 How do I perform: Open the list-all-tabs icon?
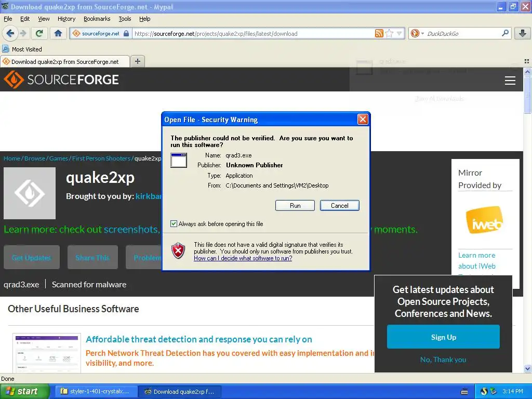(x=527, y=61)
